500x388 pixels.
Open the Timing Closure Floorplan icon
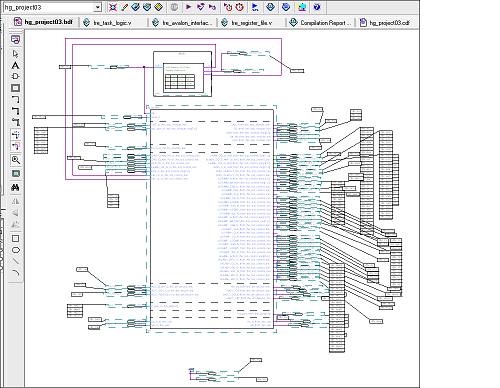[159, 7]
